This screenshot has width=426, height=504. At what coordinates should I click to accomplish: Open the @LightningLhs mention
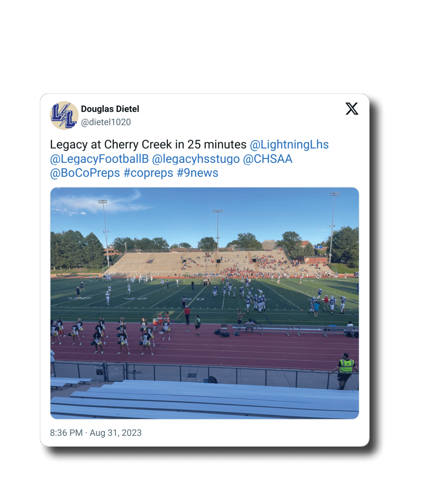click(x=289, y=145)
